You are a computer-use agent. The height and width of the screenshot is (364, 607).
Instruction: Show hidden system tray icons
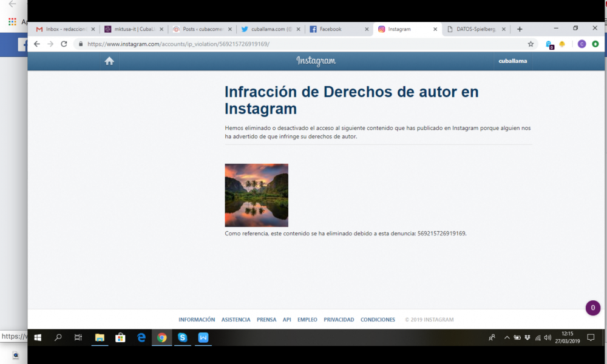[x=507, y=338]
